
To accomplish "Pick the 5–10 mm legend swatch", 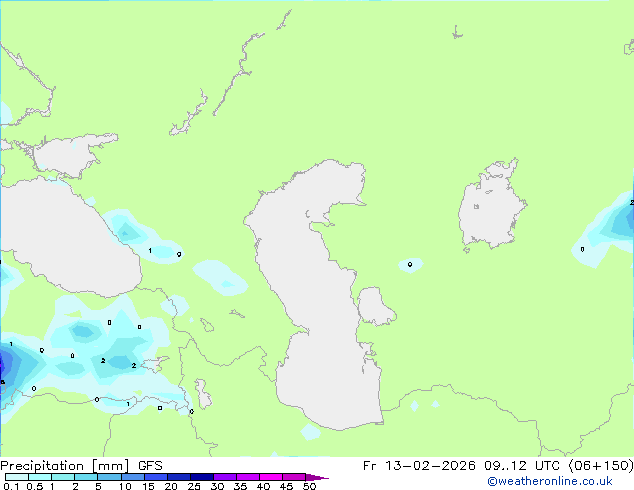I will 109,477.
